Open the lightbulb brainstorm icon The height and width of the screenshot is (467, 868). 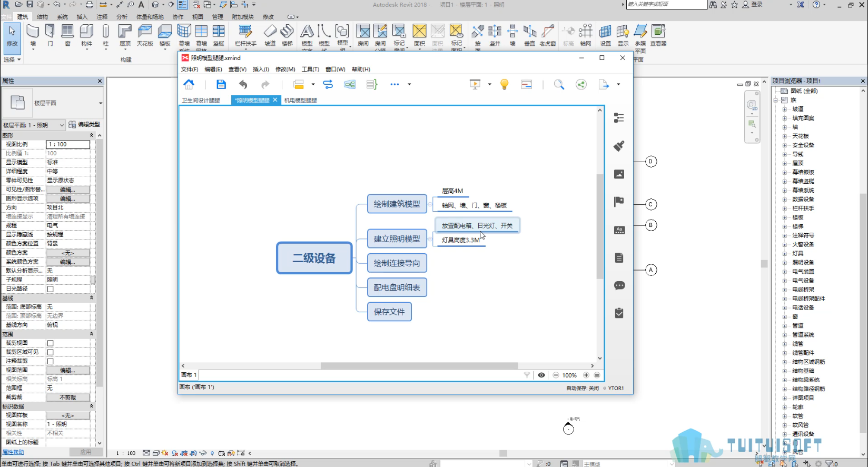504,84
